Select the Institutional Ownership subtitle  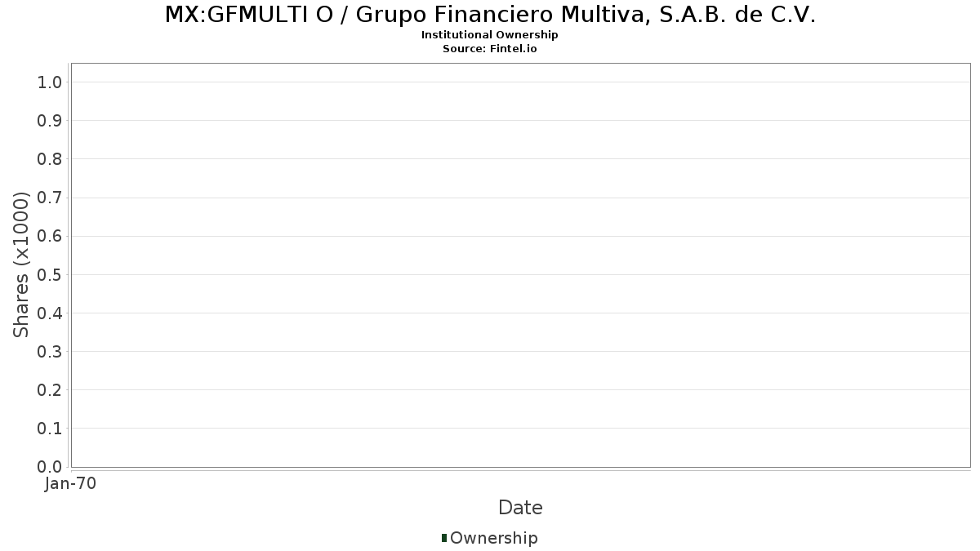[x=490, y=35]
